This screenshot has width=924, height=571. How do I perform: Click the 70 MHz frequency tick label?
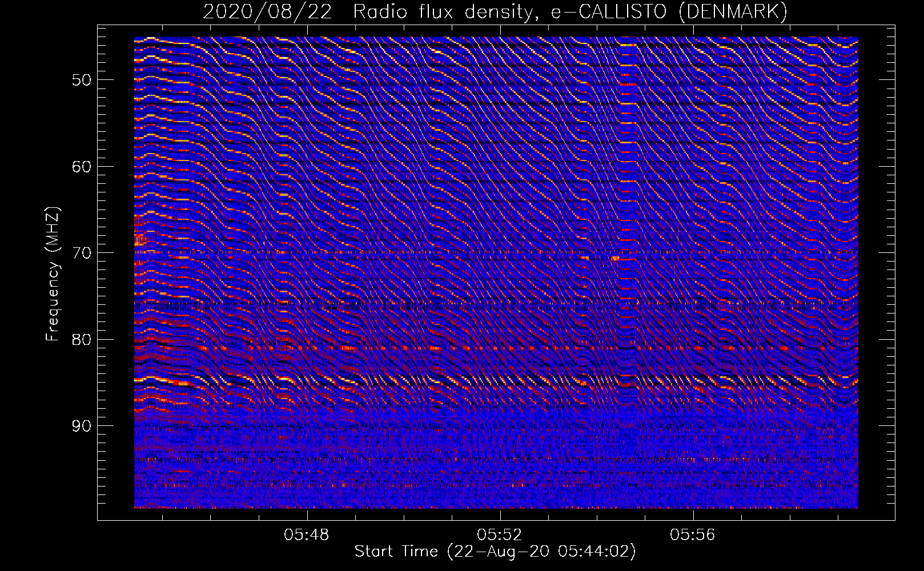click(82, 253)
